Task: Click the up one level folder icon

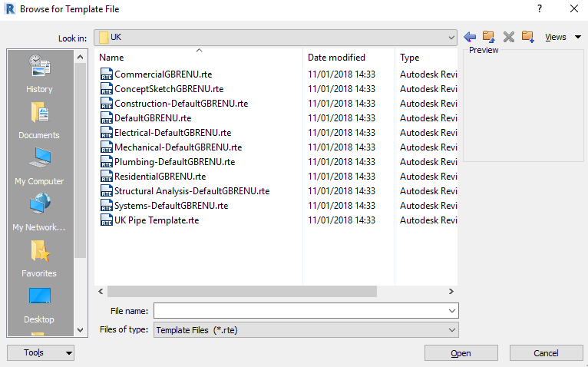Action: (x=489, y=37)
